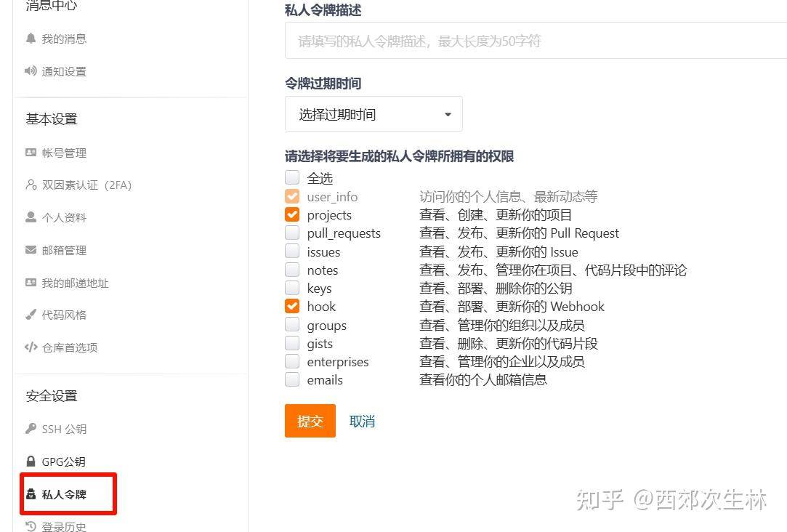Click the lock icon beside GPG公钥

coord(31,462)
